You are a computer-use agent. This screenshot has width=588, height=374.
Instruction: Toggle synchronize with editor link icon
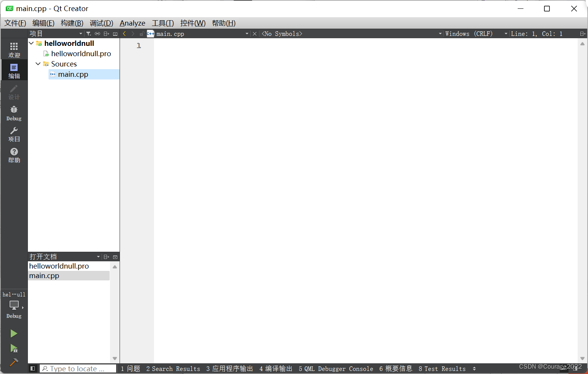tap(97, 34)
